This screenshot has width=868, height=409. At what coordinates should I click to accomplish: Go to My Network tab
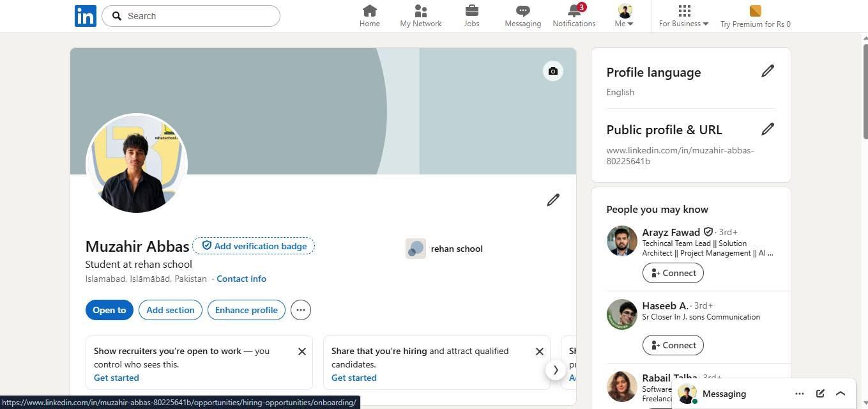click(421, 16)
